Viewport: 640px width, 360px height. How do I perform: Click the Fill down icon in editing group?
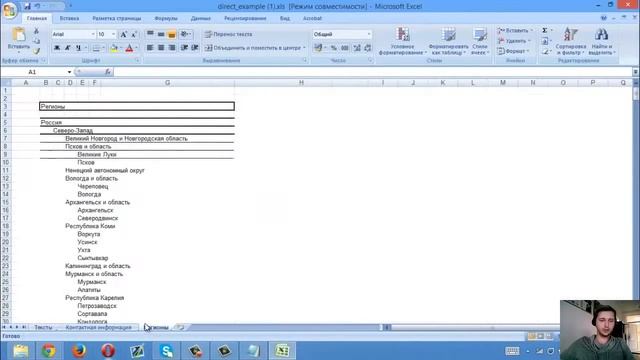[545, 41]
